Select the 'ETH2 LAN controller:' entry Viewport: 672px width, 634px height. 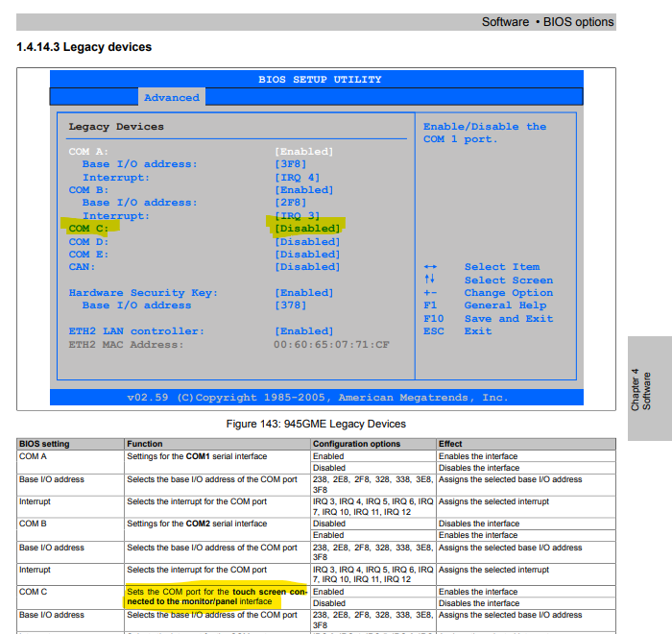click(136, 331)
